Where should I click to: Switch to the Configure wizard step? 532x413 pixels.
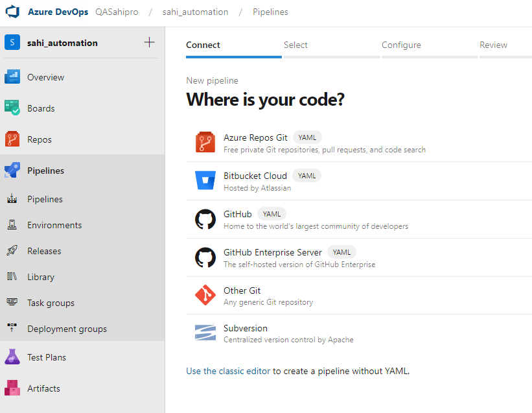pyautogui.click(x=401, y=45)
